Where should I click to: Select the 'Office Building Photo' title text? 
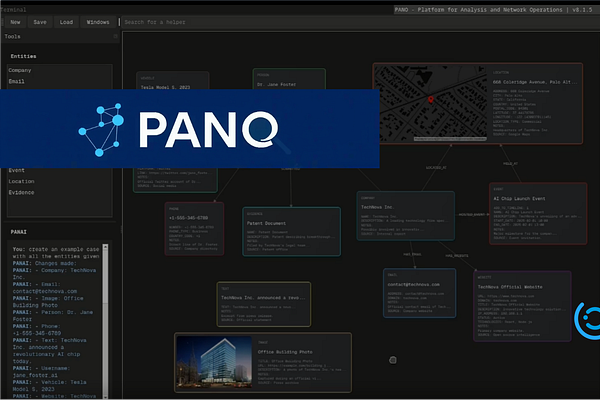[285, 352]
